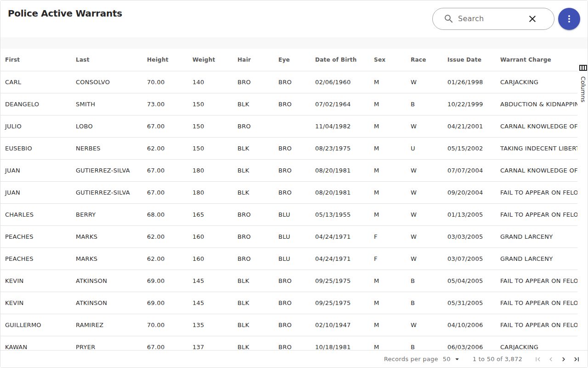The height and width of the screenshot is (368, 588).
Task: Sort by the Last column header
Action: (x=83, y=60)
